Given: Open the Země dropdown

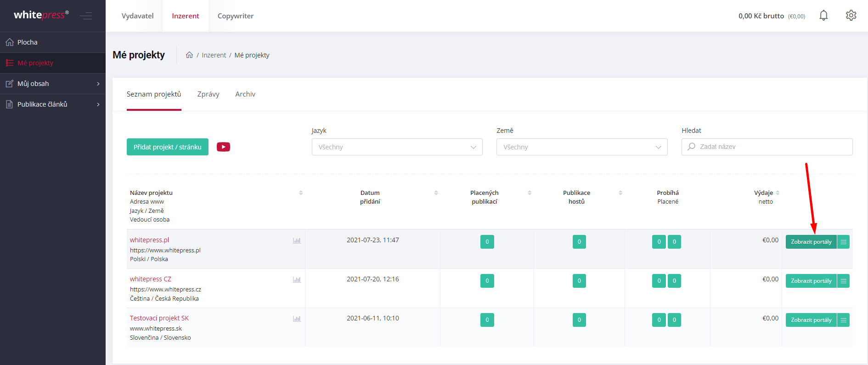Looking at the screenshot, I should pos(582,147).
